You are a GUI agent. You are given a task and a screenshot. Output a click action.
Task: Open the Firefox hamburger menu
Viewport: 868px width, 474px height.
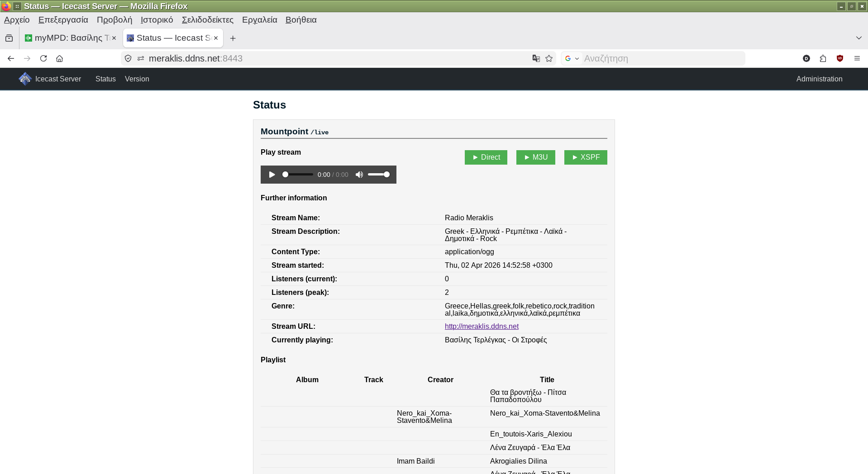coord(857,58)
